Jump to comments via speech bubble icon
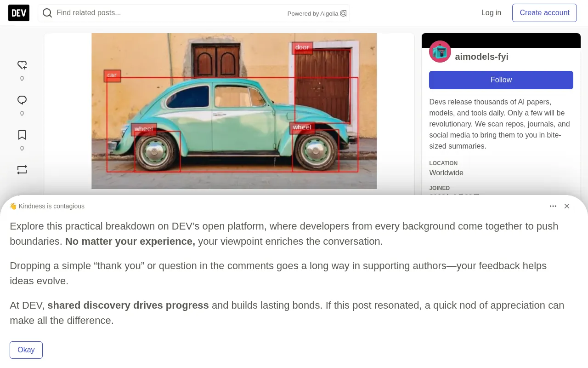The width and height of the screenshot is (588, 368). (x=22, y=100)
